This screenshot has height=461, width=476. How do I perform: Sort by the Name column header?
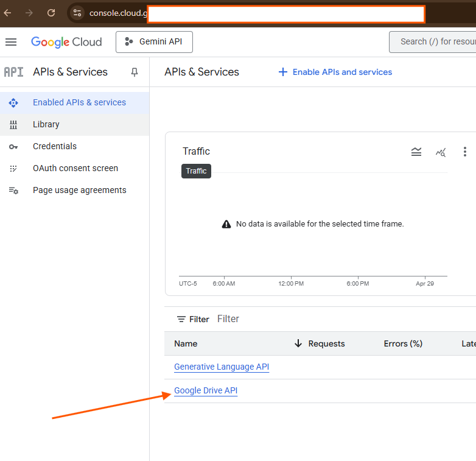coord(186,344)
